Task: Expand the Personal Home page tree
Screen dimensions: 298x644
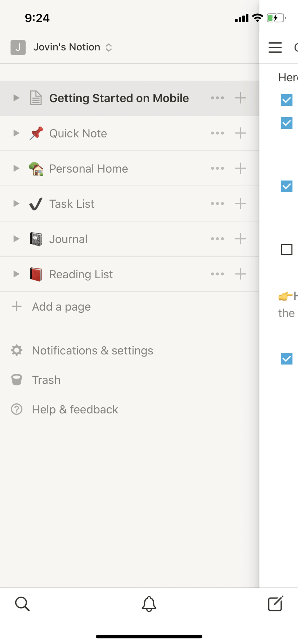Action: coord(16,168)
